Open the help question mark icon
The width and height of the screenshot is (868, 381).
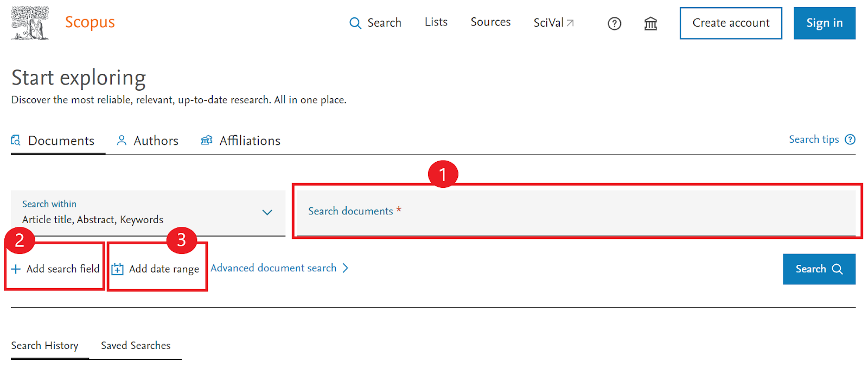tap(615, 23)
